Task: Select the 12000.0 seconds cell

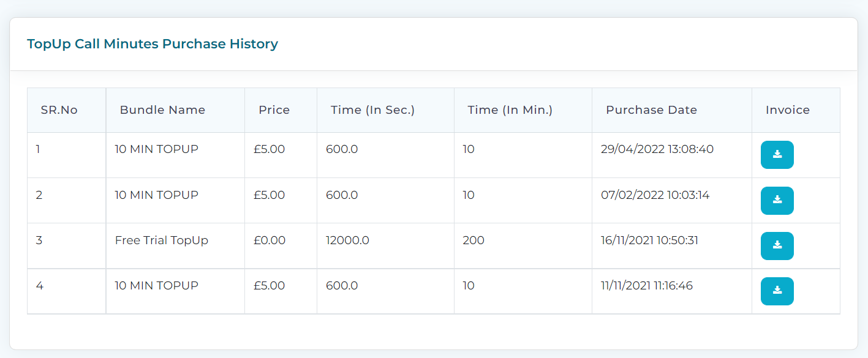Action: point(347,241)
